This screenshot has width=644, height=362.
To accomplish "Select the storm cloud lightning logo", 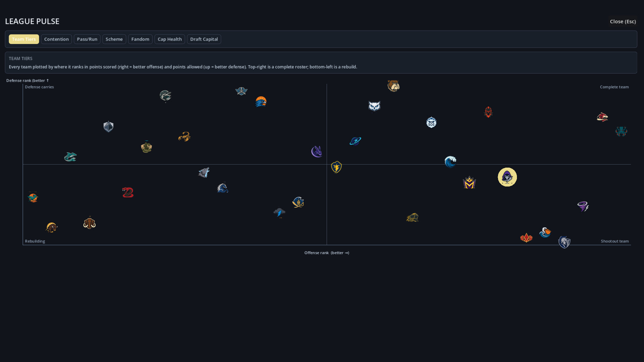I will [x=279, y=213].
